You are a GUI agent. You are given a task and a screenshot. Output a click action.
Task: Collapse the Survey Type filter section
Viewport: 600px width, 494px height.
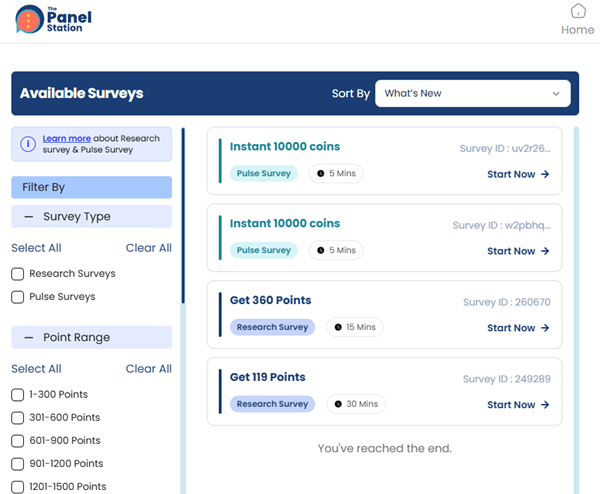(x=91, y=217)
